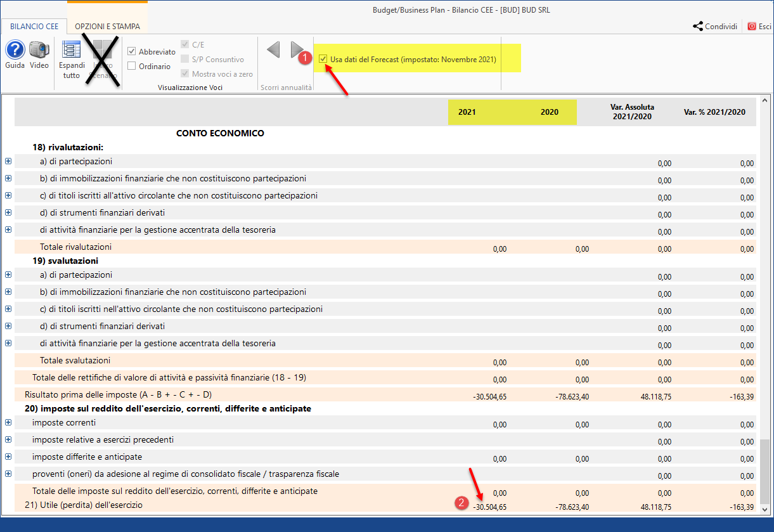Click -30.504,65 in Risultato prima delle imposte row
Image resolution: width=774 pixels, height=532 pixels.
coord(490,397)
